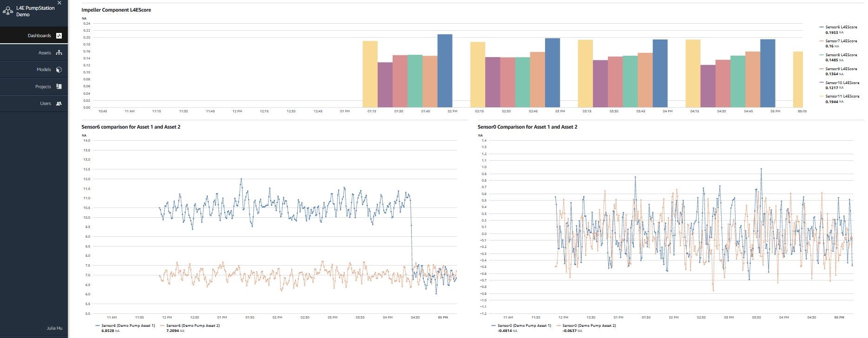Click Sensor6 (Demo Pump Asset 2) legend label
The width and height of the screenshot is (868, 338).
coord(193,325)
